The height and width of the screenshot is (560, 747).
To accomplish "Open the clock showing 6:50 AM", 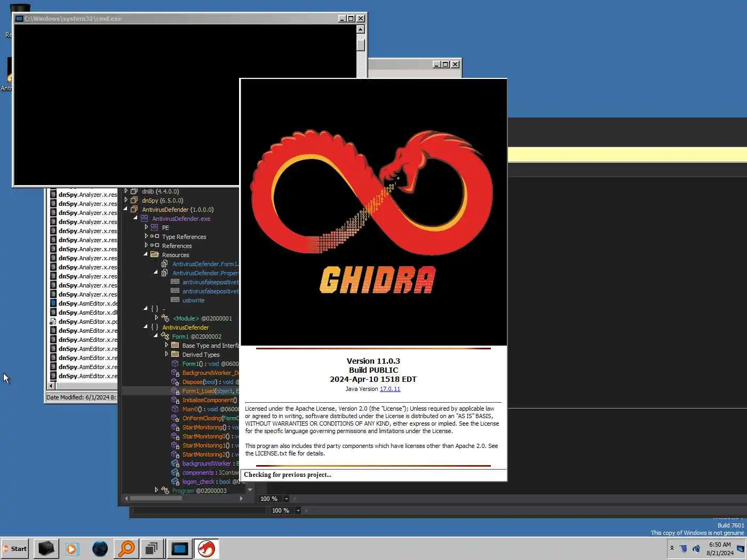I will 720,549.
